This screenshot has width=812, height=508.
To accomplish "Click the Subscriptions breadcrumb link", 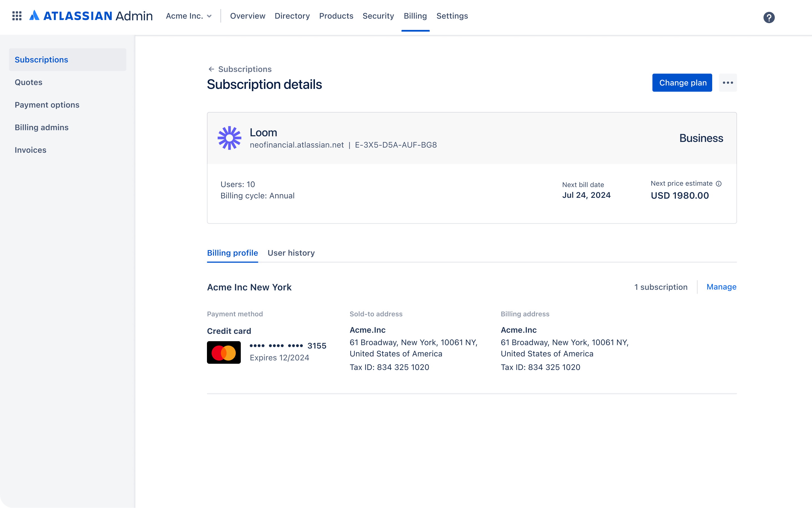I will point(245,69).
